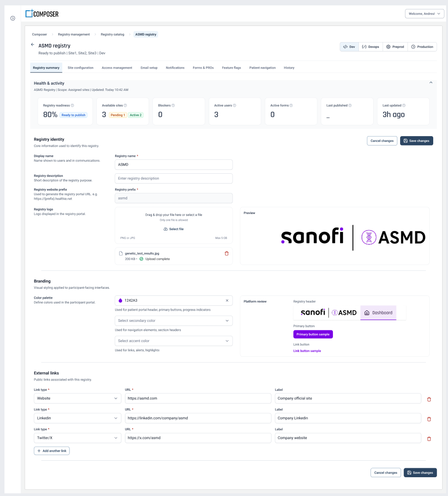Click the file icon of genetic_test_results.jpg

pyautogui.click(x=121, y=253)
